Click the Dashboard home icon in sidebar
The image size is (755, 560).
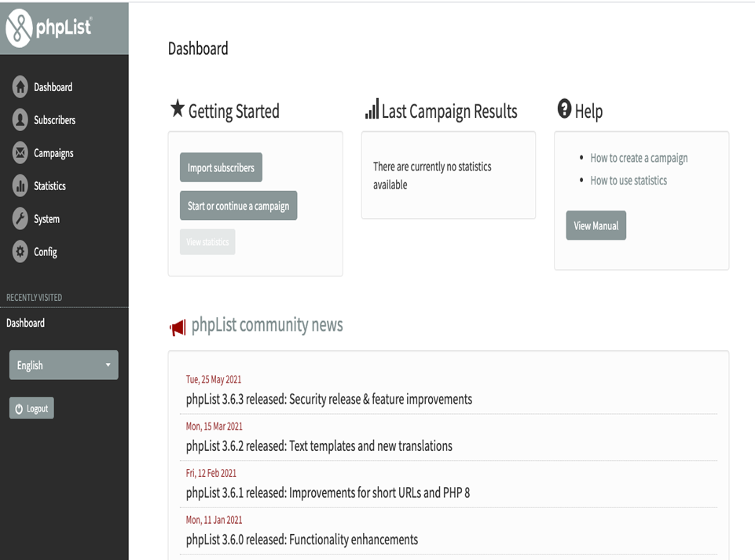(x=20, y=87)
